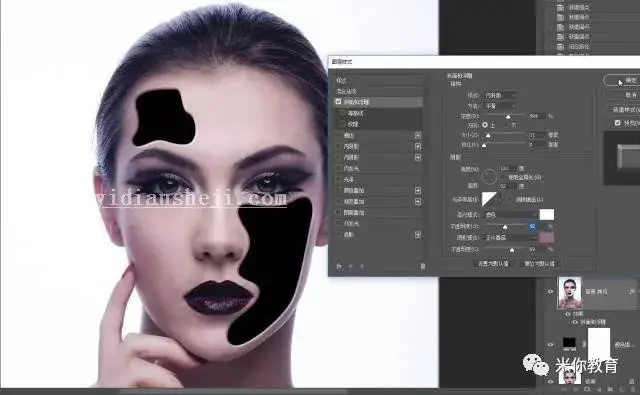This screenshot has width=640, height=395.
Task: Toggle the Use Global Light checkbox
Action: [503, 178]
